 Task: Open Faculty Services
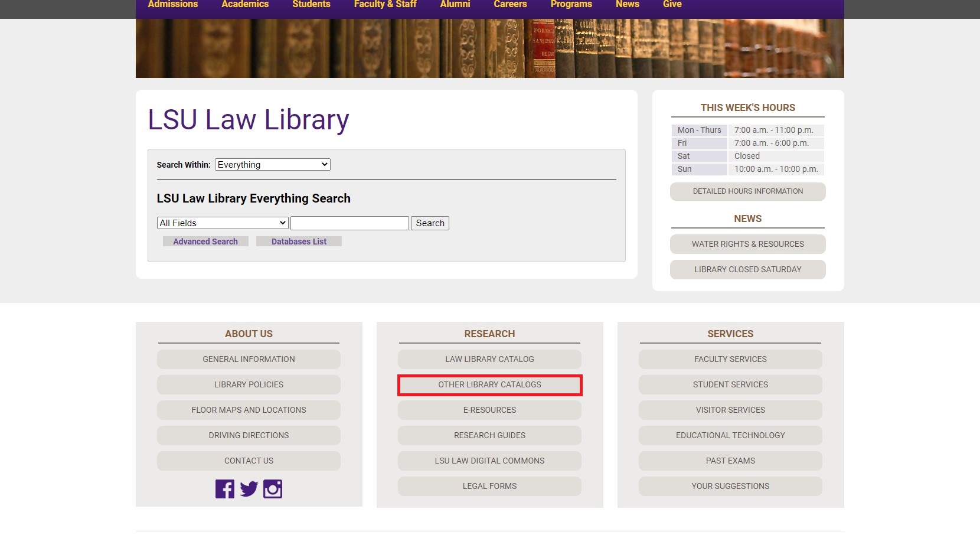point(730,359)
